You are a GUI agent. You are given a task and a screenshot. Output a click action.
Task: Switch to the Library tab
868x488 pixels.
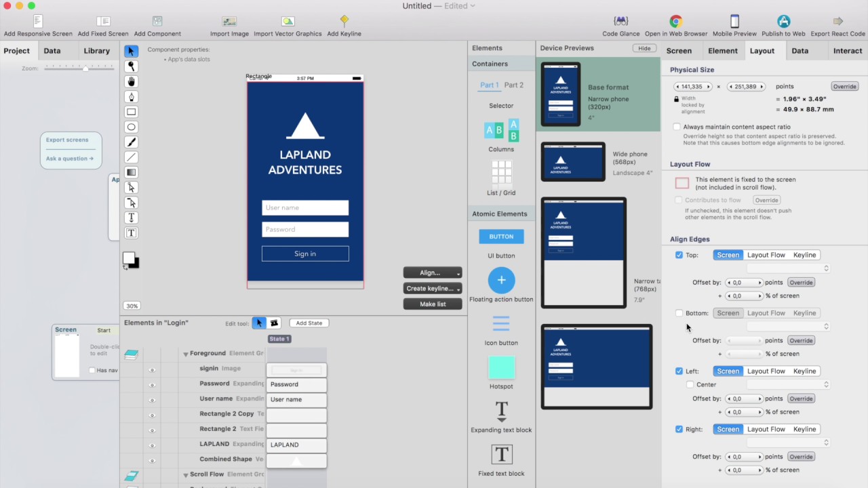(x=96, y=50)
